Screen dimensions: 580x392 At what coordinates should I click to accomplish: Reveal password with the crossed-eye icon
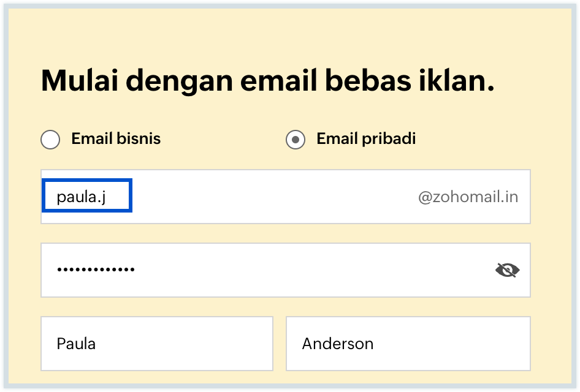[x=507, y=270]
